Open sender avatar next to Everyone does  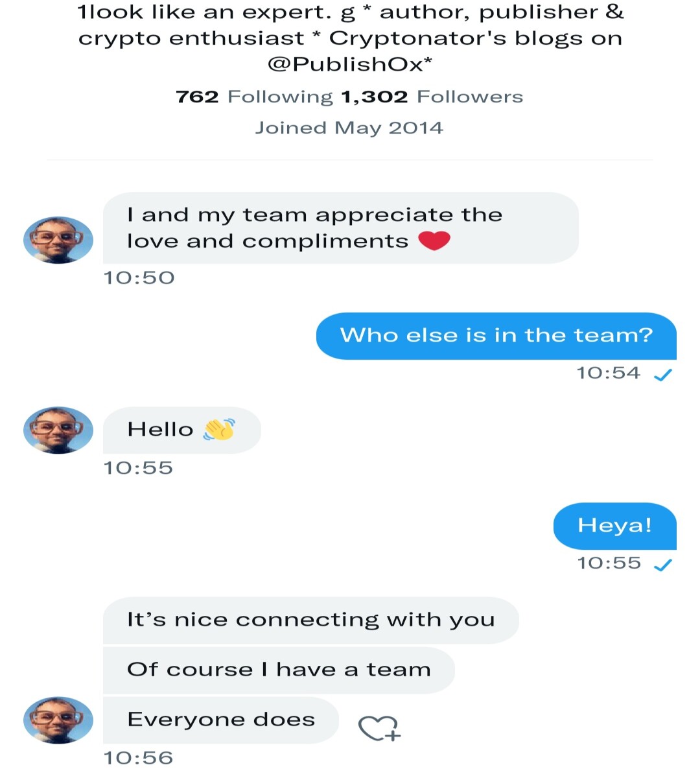pos(58,720)
